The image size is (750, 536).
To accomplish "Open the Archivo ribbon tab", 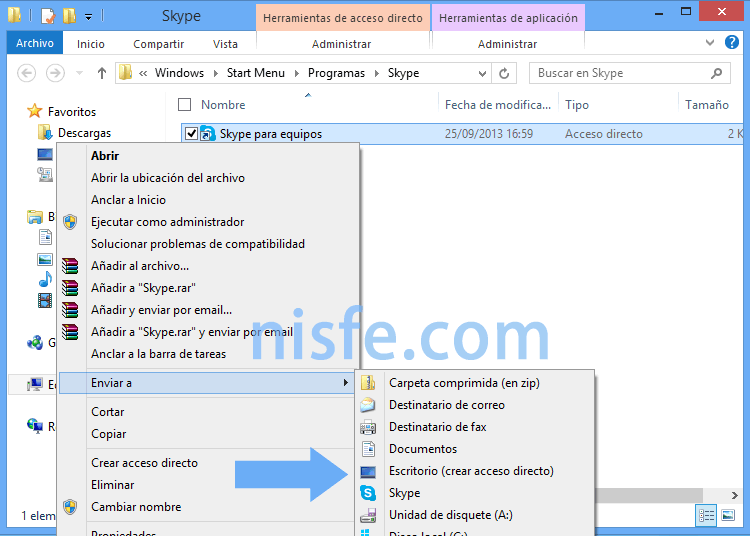I will coord(34,44).
